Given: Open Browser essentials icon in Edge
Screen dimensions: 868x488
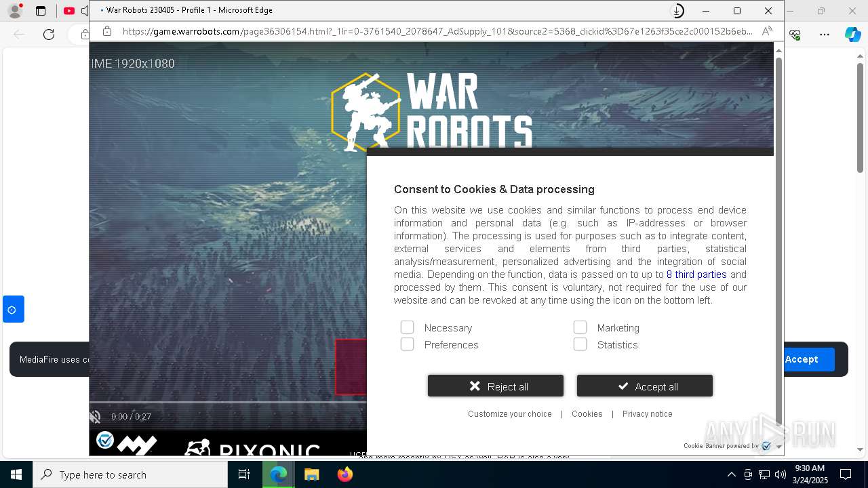Looking at the screenshot, I should [795, 35].
